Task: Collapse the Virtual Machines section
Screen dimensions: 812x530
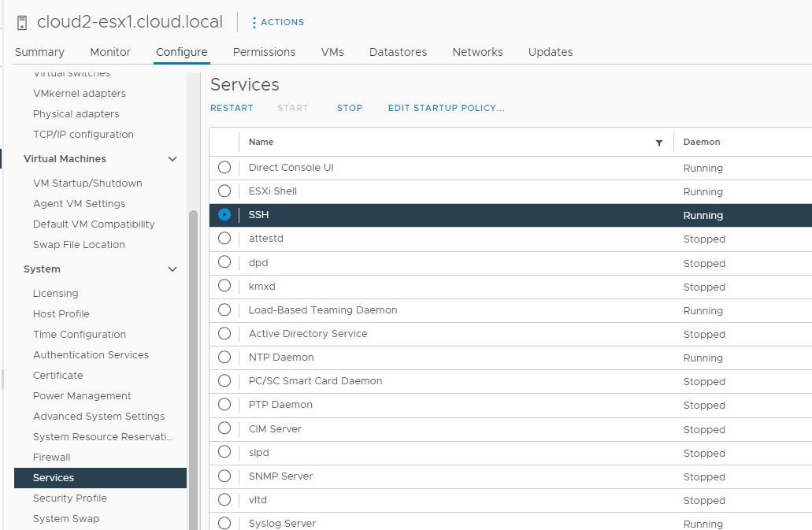Action: point(172,159)
